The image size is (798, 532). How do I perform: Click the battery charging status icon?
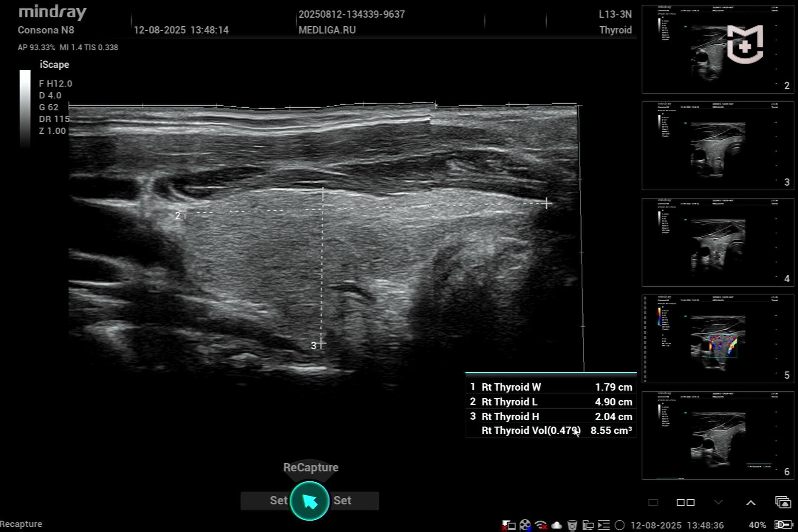(x=784, y=525)
